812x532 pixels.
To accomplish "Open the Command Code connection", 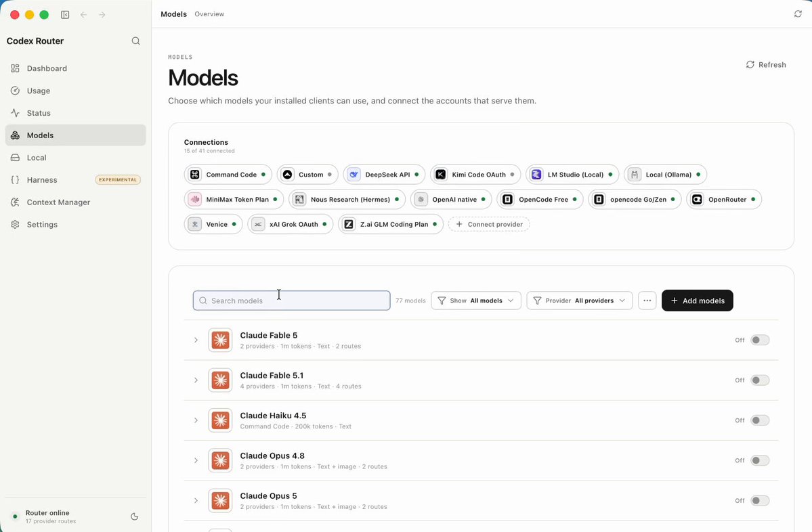I will [x=228, y=175].
